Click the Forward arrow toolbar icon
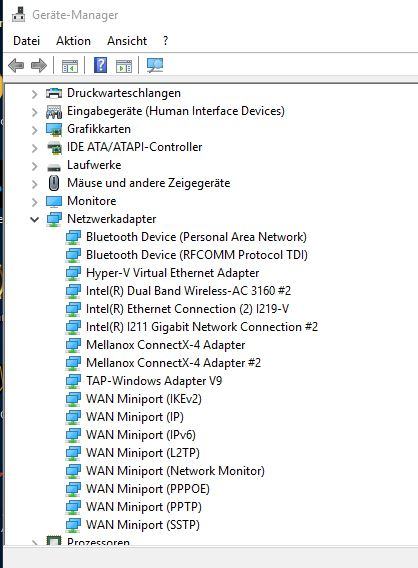The image size is (418, 568). point(39,66)
